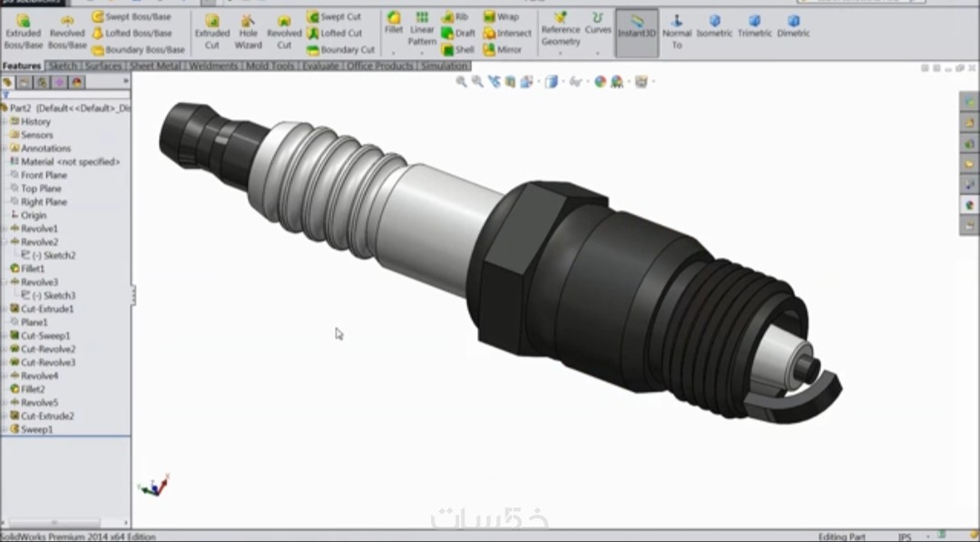The image size is (980, 542).
Task: Select the Rib tool
Action: pos(455,17)
